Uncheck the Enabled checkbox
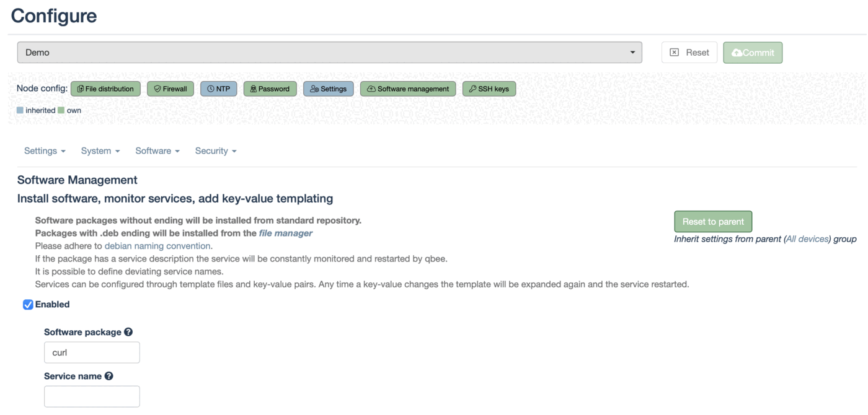Image resolution: width=868 pixels, height=415 pixels. click(x=28, y=305)
